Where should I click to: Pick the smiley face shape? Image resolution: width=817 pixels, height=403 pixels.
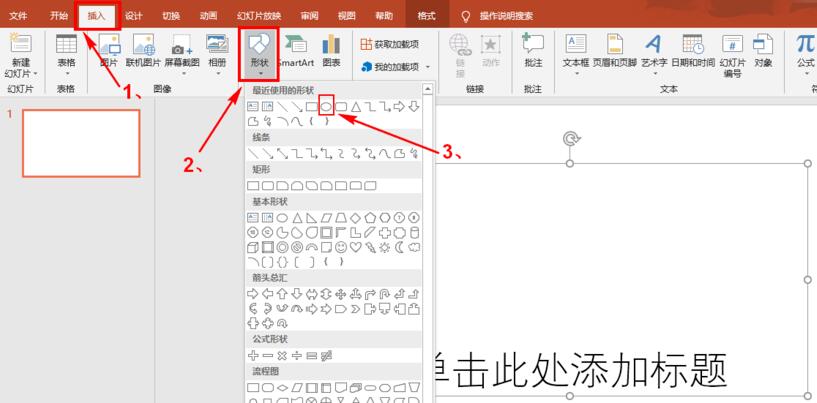tap(341, 246)
